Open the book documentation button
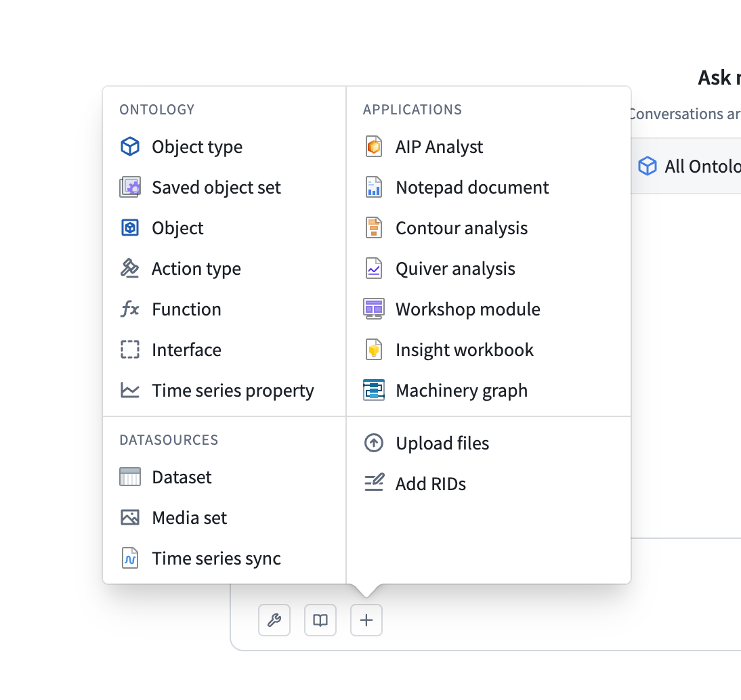The height and width of the screenshot is (700, 741). tap(320, 619)
